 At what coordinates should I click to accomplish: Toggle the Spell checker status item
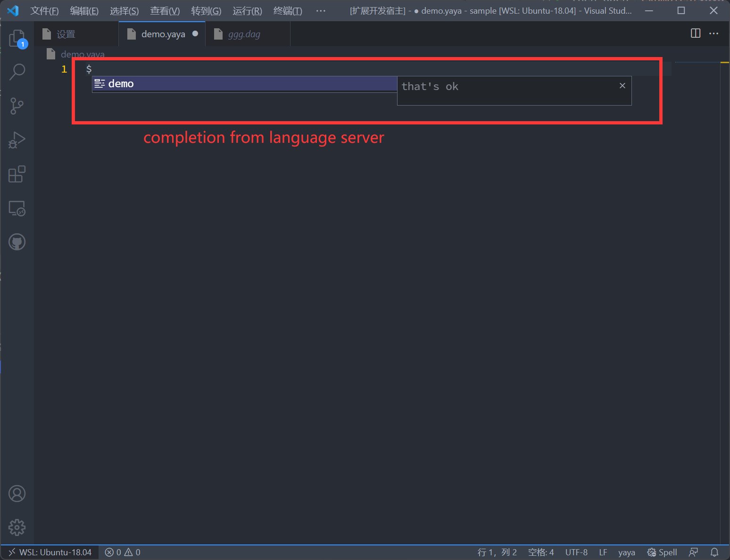(x=662, y=552)
